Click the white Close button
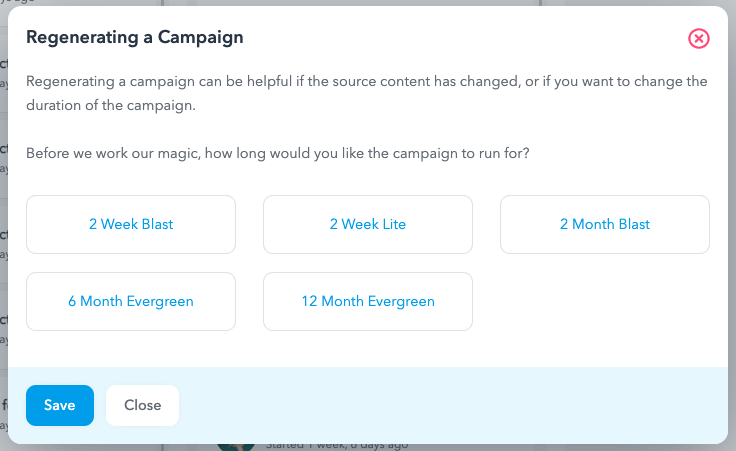Screen dimensions: 736x451 pos(142,405)
